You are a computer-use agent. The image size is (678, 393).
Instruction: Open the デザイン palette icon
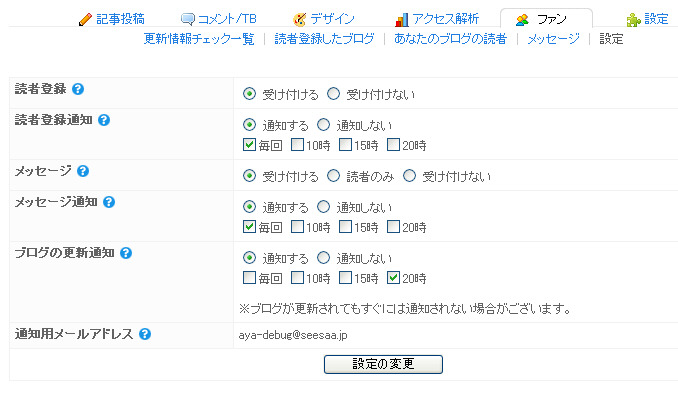pyautogui.click(x=299, y=19)
